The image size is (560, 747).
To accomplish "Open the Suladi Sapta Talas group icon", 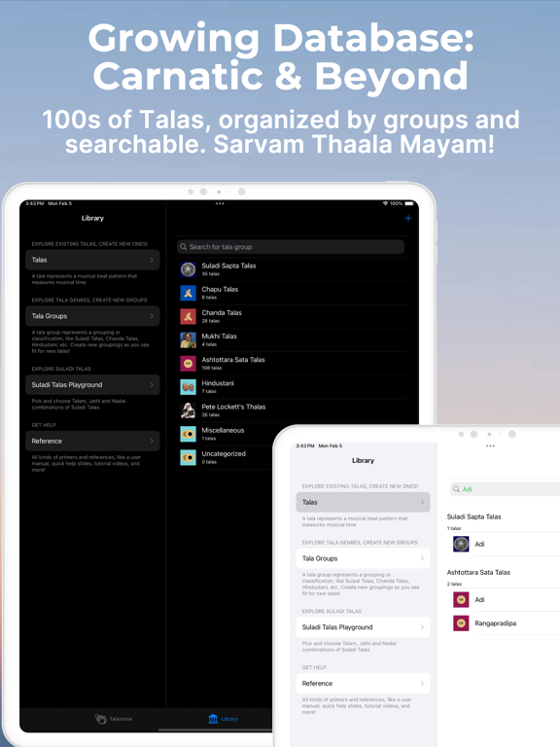I will tap(188, 269).
